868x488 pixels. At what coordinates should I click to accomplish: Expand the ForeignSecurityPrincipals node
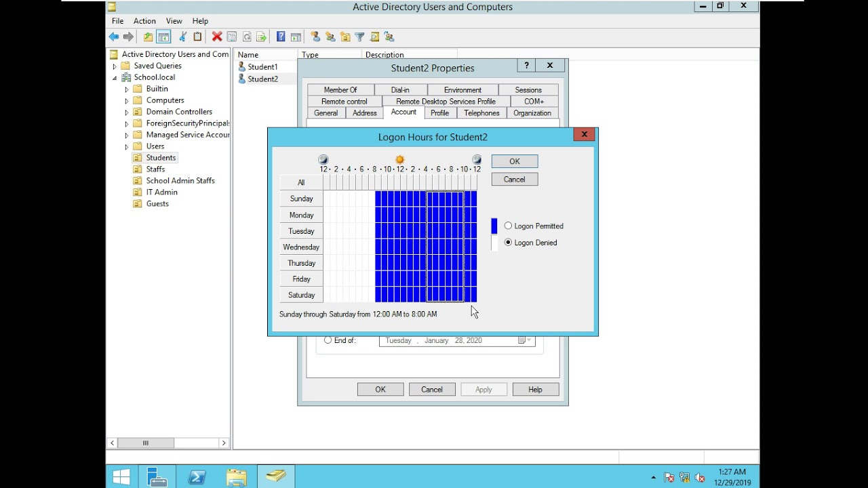(127, 124)
